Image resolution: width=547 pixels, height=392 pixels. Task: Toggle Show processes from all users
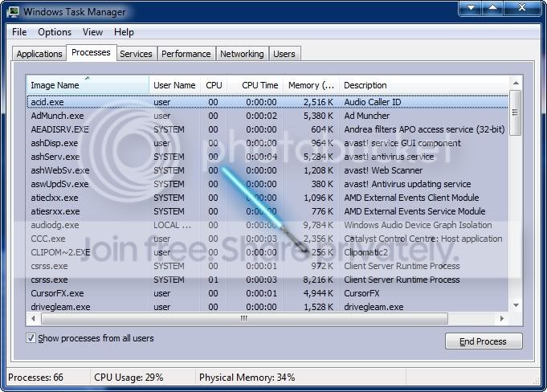[x=31, y=338]
